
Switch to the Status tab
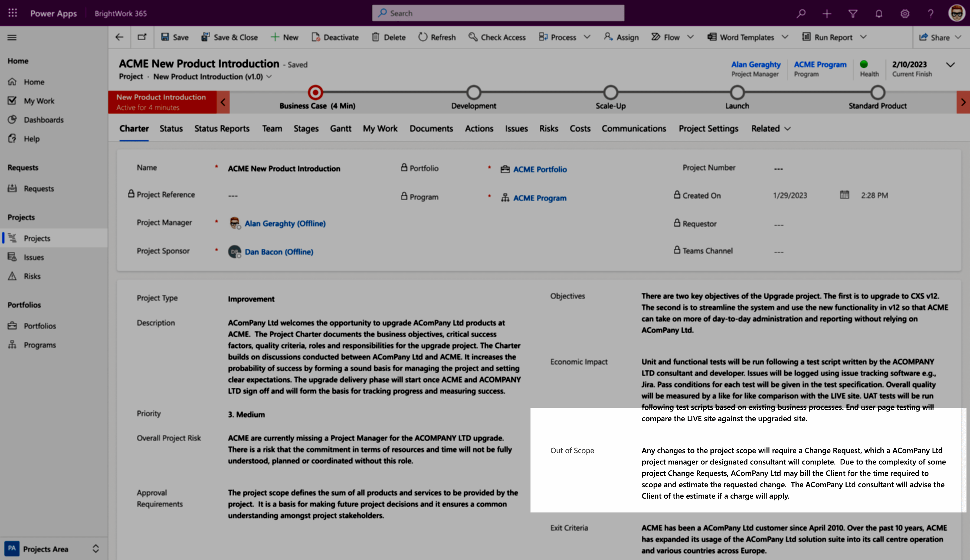[x=170, y=128]
